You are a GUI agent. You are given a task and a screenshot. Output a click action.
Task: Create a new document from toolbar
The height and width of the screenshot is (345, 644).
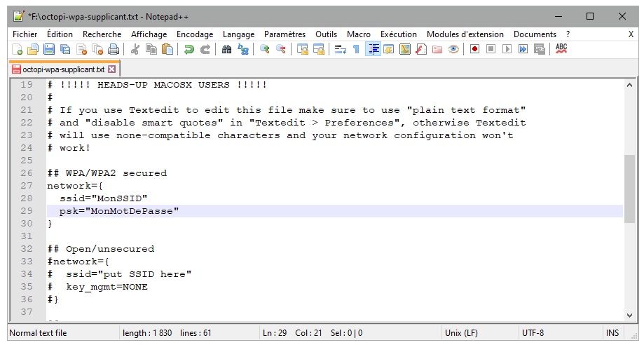pos(17,49)
